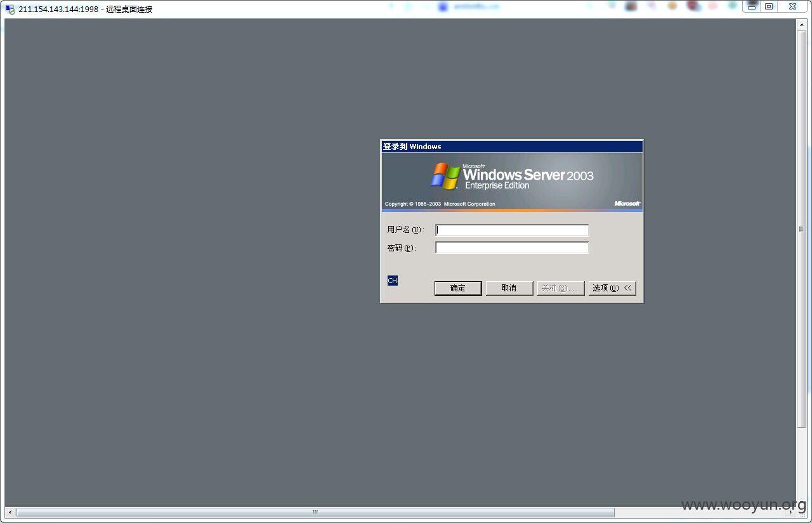Viewport: 812px width, 523px height.
Task: Click the horizontal scrollbar thumb
Action: point(315,512)
